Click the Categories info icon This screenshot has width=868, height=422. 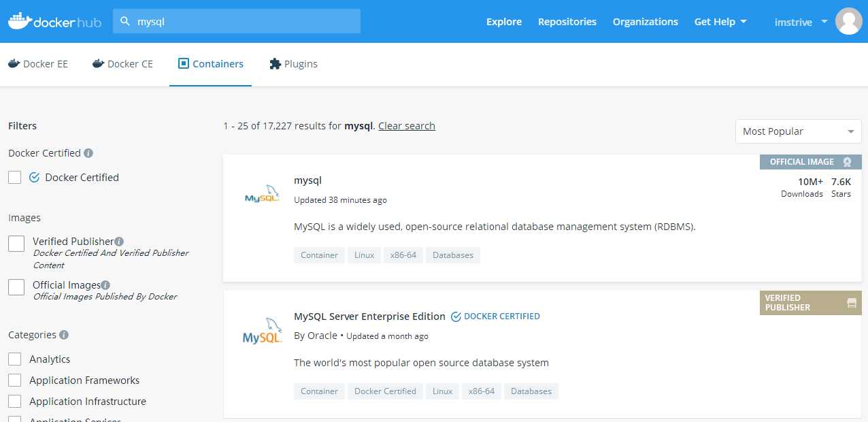[64, 335]
